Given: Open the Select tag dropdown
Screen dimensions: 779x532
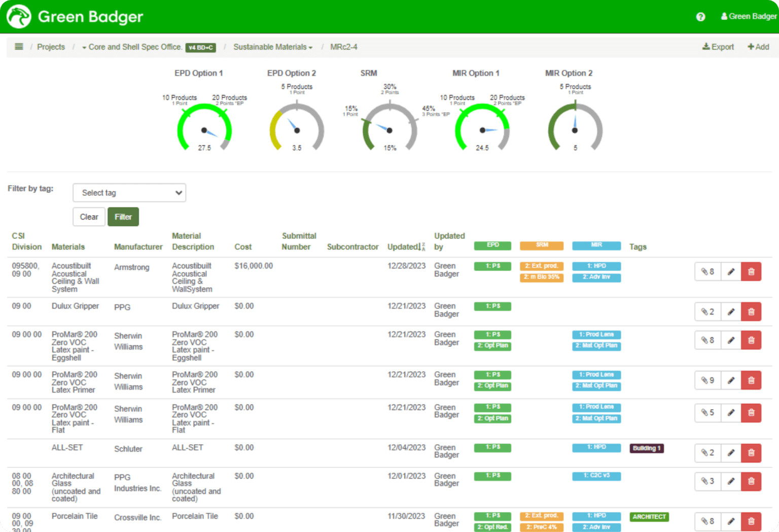Looking at the screenshot, I should pos(129,193).
